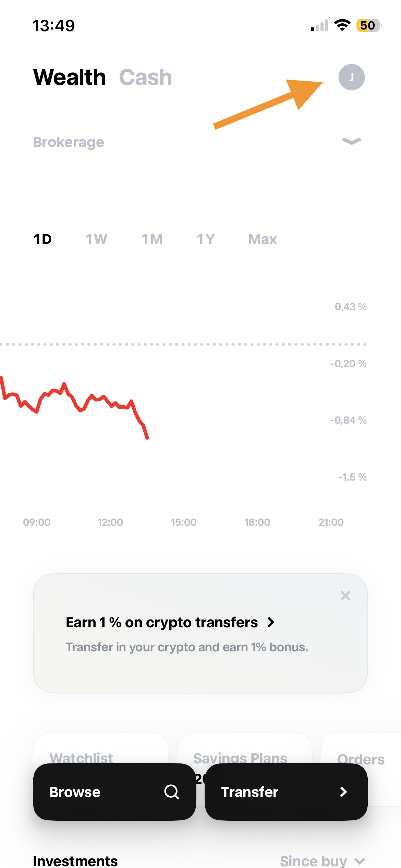The width and height of the screenshot is (401, 868).
Task: Open the Since buy sorting dropdown
Action: [321, 860]
